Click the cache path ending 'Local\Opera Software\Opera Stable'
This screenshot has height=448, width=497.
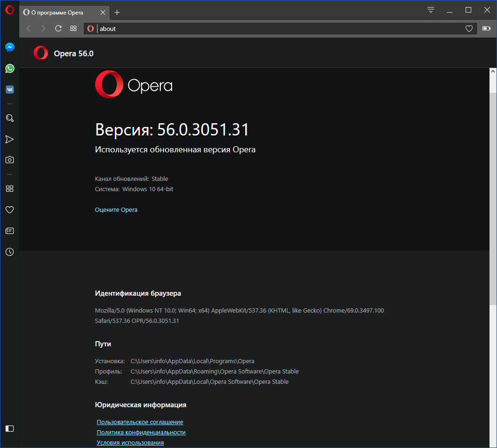coord(210,382)
